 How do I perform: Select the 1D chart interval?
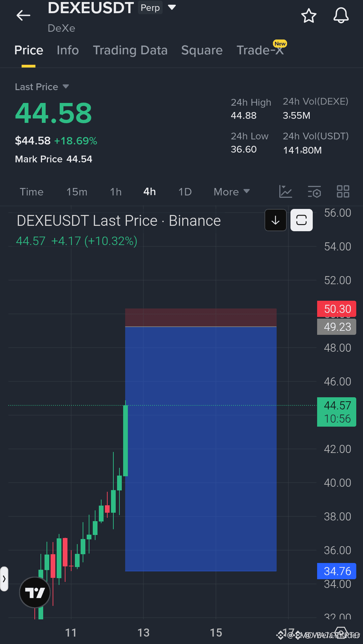(x=185, y=192)
